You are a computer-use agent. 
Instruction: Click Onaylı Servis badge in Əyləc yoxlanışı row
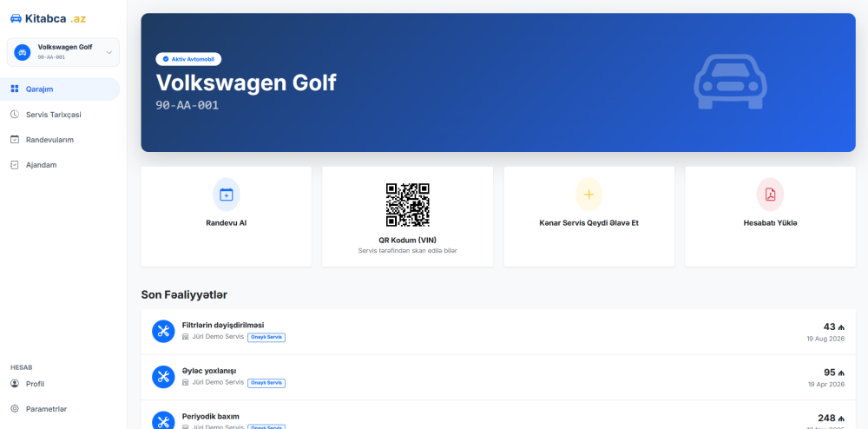pyautogui.click(x=266, y=383)
